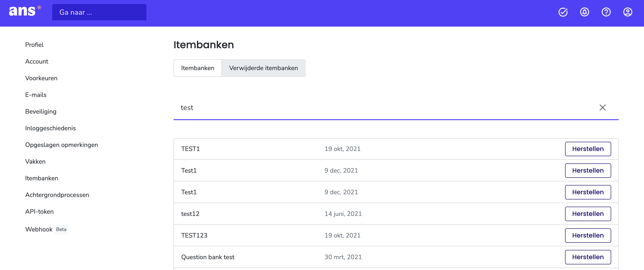Image resolution: width=644 pixels, height=270 pixels.
Task: Select the Verwijderde itembanken tab
Action: 264,68
